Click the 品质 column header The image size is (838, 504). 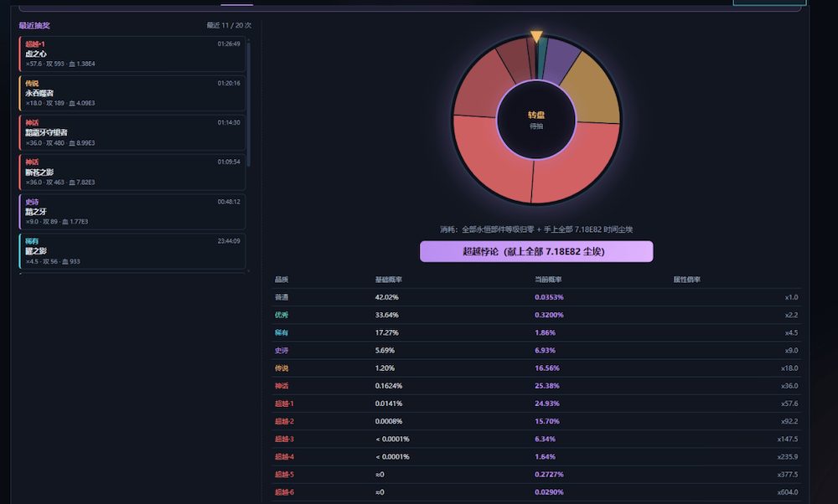tap(282, 280)
